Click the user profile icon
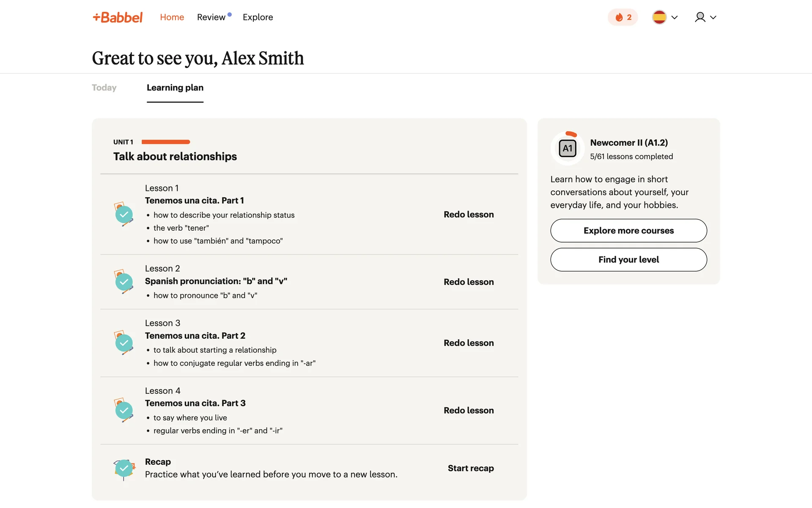The image size is (812, 508). [700, 17]
